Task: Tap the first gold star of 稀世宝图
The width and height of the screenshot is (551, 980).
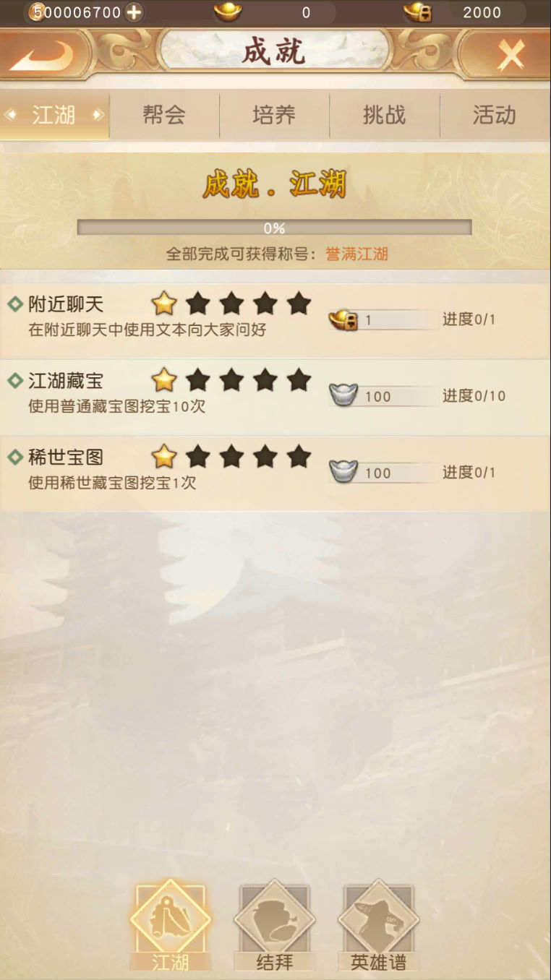Action: (x=164, y=456)
